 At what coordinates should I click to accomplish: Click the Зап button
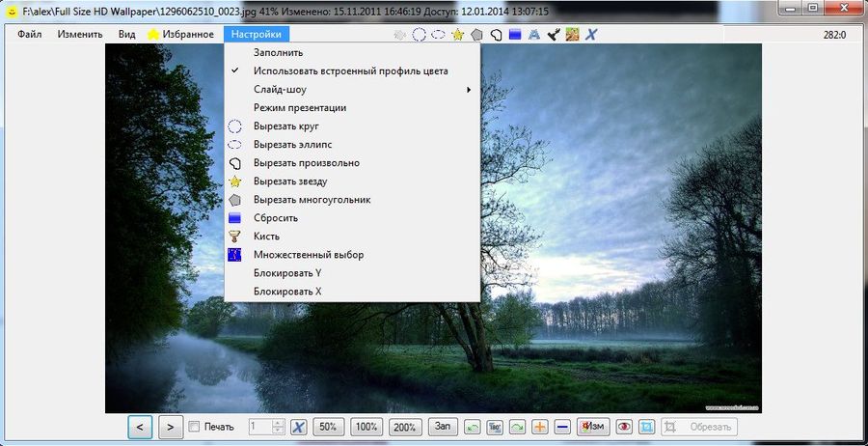click(x=443, y=427)
